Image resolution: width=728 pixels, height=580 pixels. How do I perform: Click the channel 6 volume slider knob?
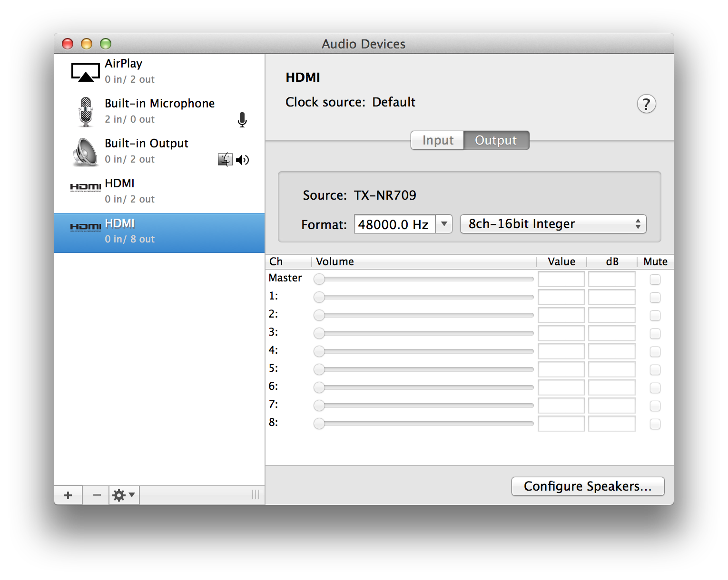[x=319, y=387]
